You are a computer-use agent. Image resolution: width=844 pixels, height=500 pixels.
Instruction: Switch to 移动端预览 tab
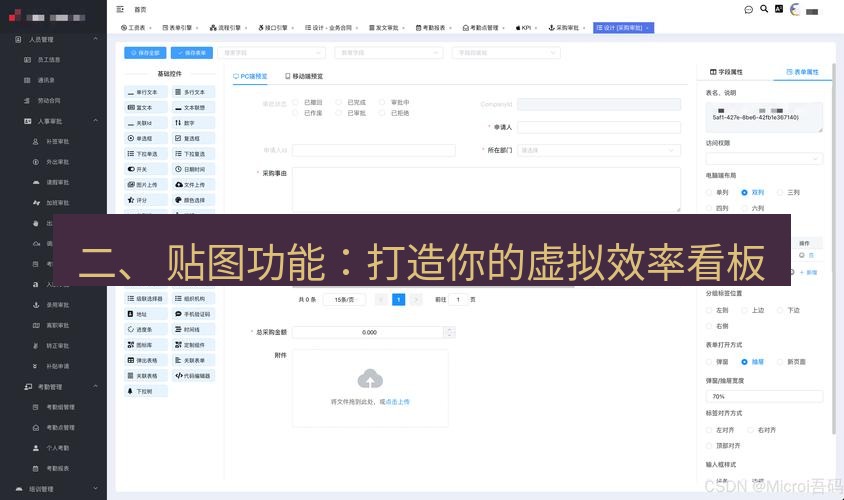304,76
